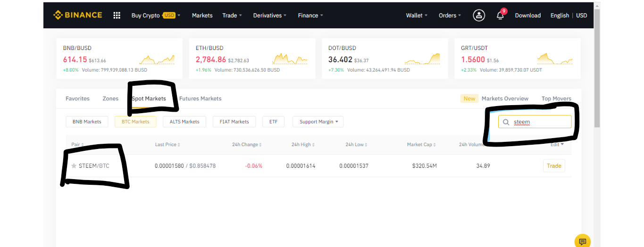
Task: Sort by Market Cap column
Action: [x=421, y=145]
